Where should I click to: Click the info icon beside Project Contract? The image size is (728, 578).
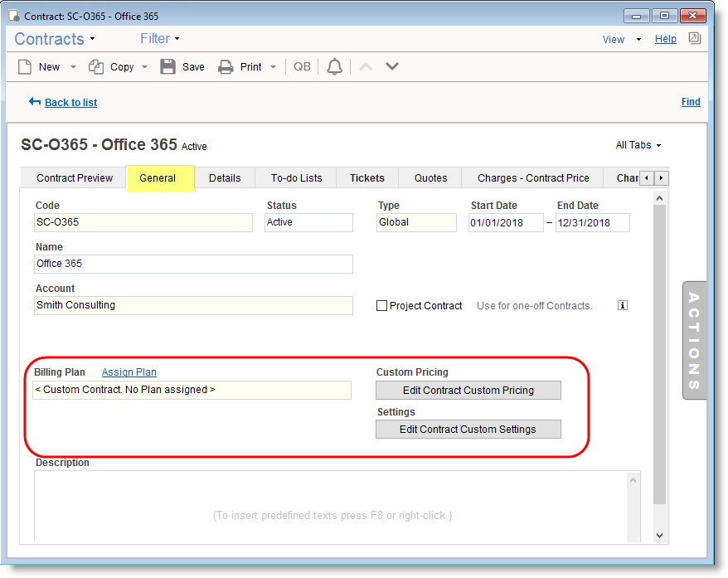coord(623,305)
